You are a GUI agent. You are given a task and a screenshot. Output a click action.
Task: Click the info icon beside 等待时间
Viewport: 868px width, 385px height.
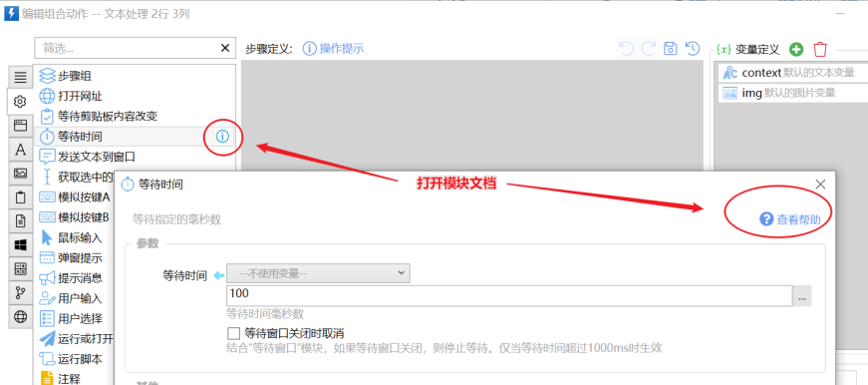coord(222,137)
